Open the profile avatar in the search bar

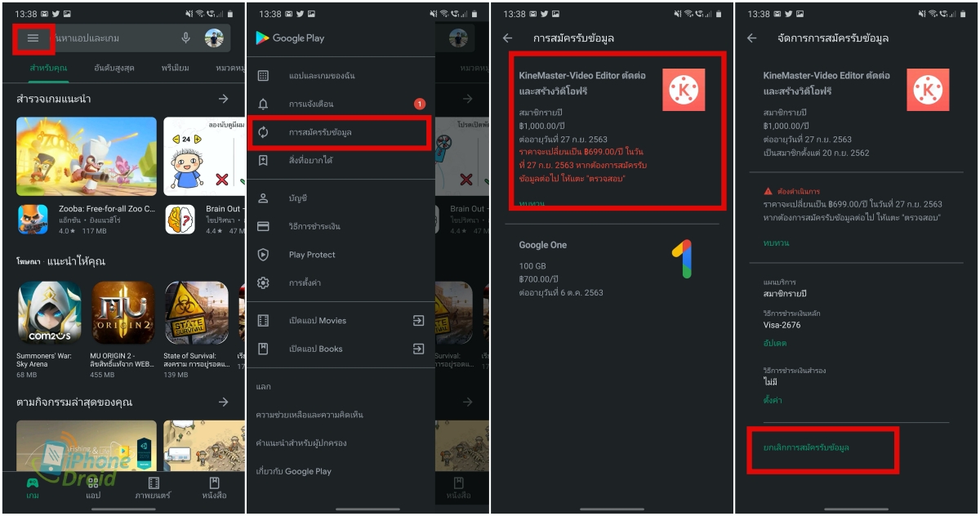214,38
